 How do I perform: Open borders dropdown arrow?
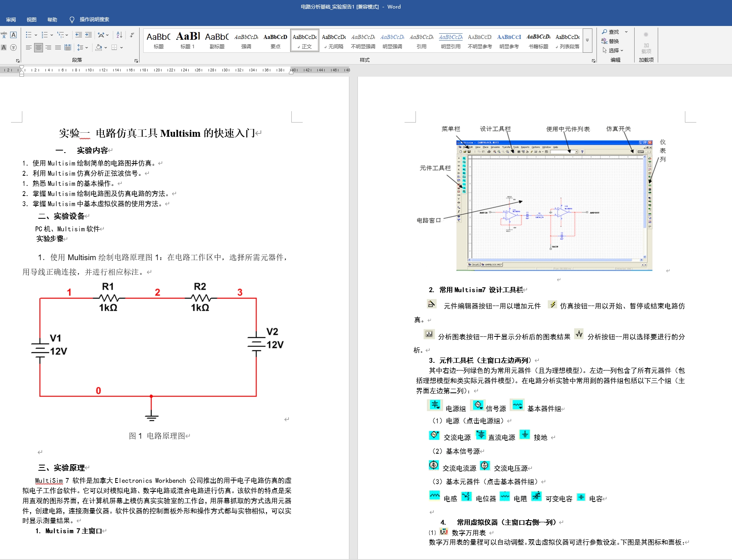(x=121, y=47)
